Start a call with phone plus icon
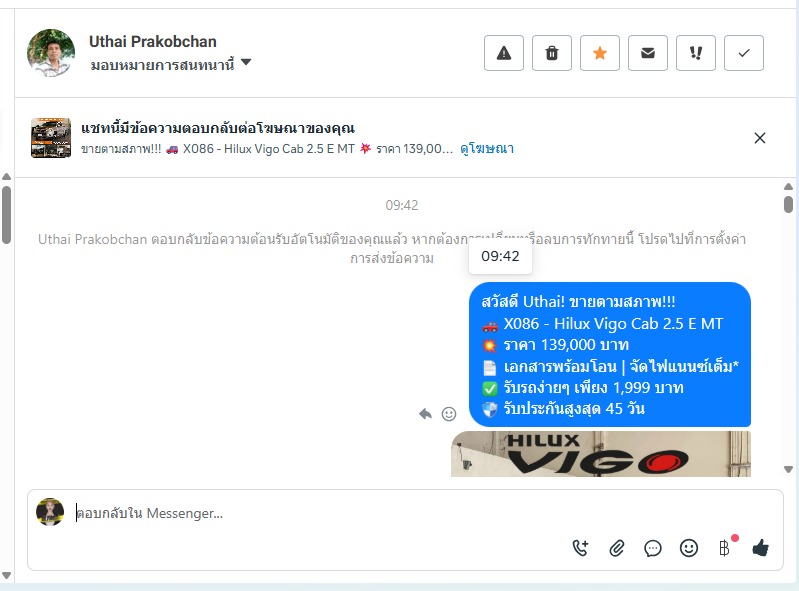Viewport: 799px width, 591px height. pos(580,548)
